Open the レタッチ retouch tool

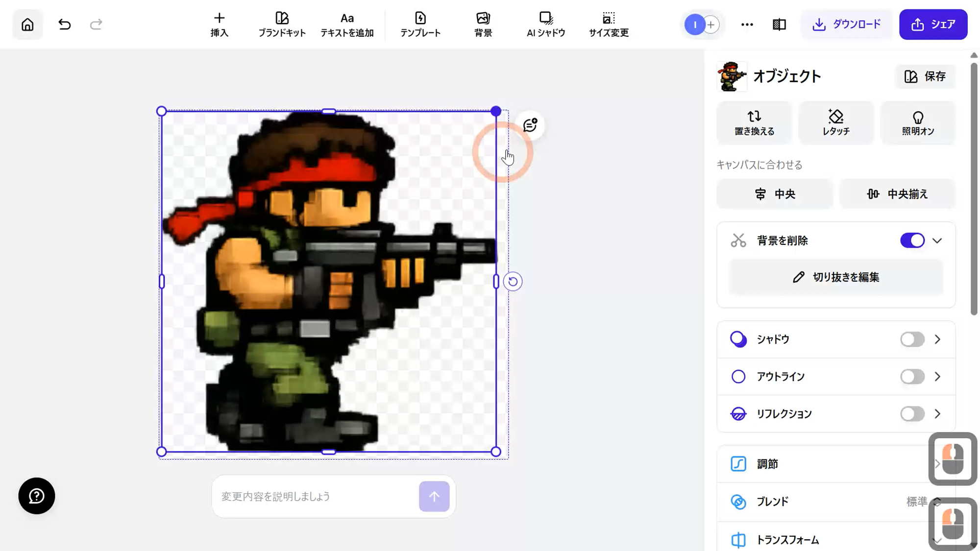click(836, 123)
